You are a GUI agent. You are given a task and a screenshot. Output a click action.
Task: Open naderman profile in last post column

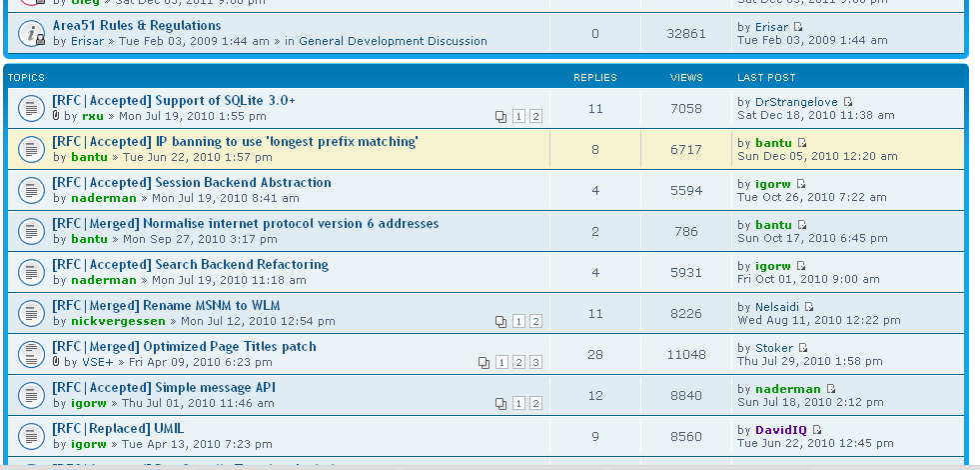tap(788, 389)
